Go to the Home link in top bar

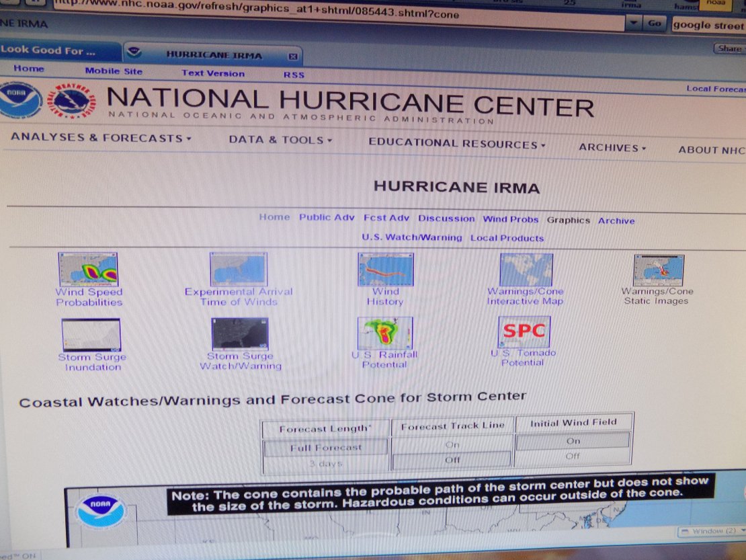point(29,69)
